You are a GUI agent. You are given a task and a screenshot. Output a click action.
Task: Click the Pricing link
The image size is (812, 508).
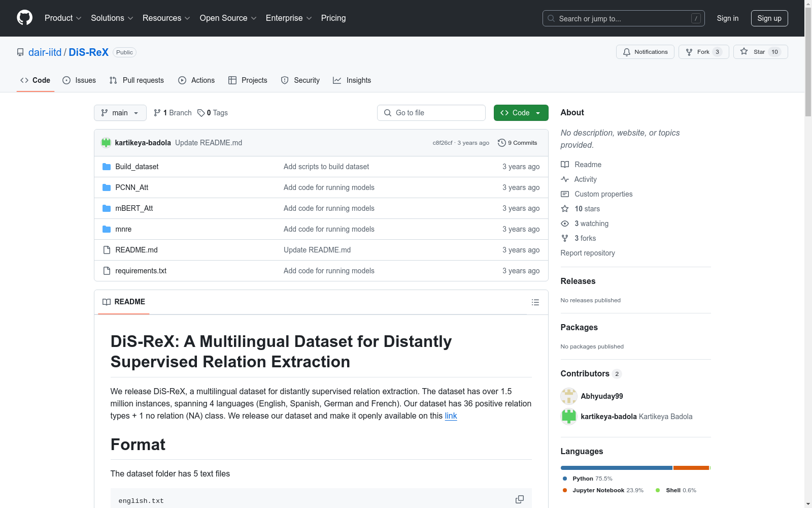pyautogui.click(x=333, y=18)
